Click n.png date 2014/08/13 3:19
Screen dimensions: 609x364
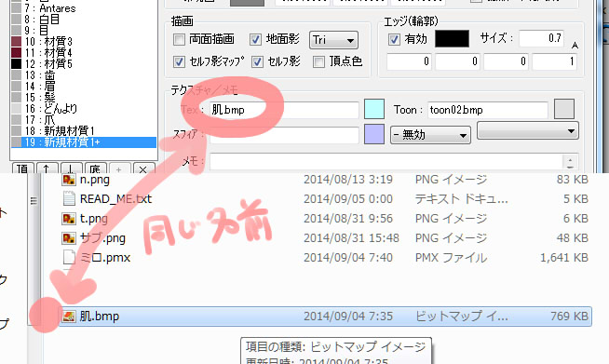tap(348, 180)
